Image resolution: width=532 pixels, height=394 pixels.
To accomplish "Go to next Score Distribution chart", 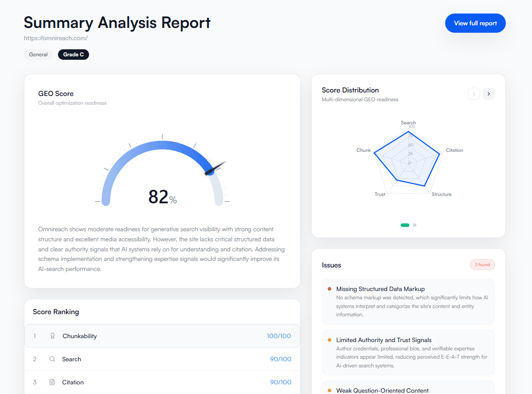I will click(489, 94).
